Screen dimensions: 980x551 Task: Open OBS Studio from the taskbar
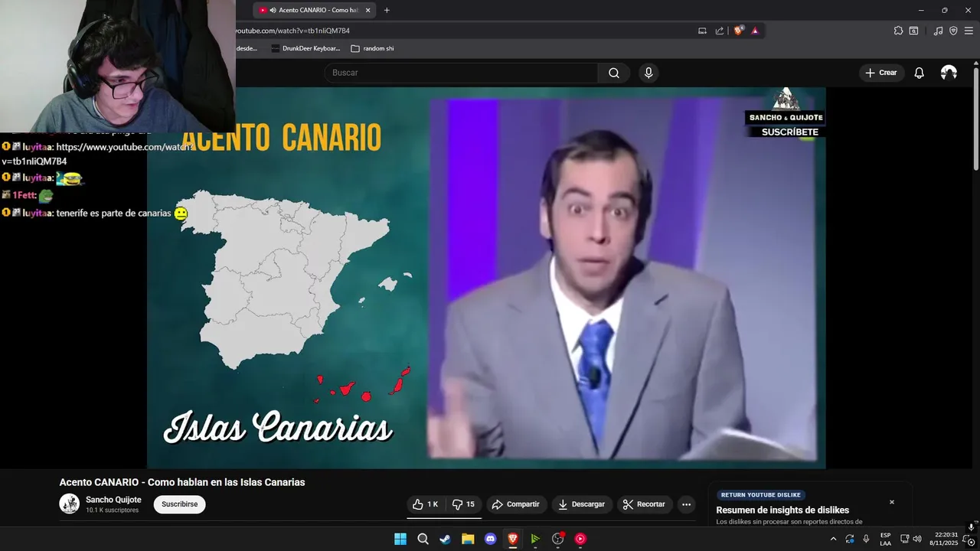pyautogui.click(x=558, y=539)
